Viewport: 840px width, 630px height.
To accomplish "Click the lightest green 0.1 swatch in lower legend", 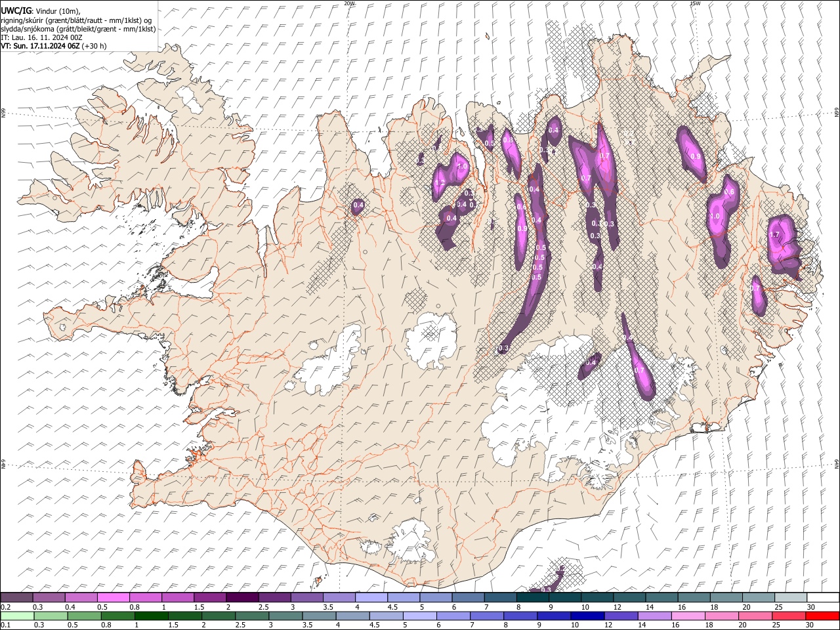I will click(x=17, y=616).
